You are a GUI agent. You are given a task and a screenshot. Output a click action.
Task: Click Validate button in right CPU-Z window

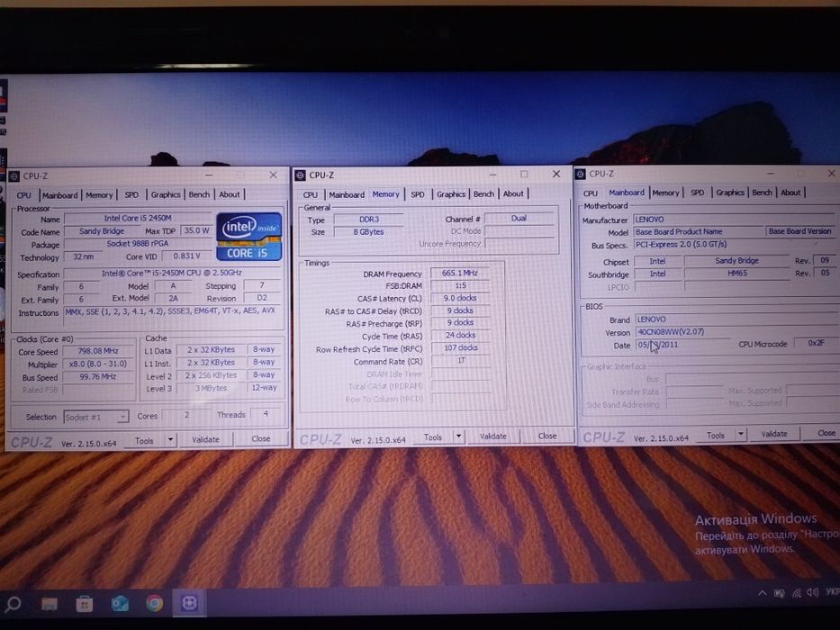[x=774, y=434]
